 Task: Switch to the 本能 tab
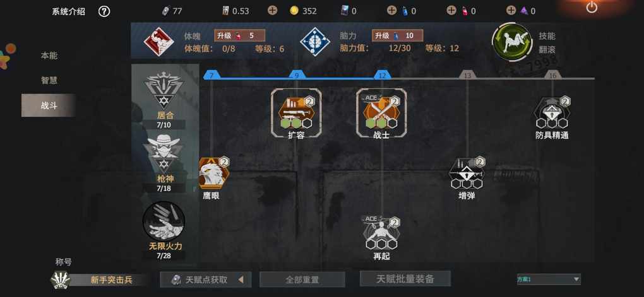click(x=49, y=55)
